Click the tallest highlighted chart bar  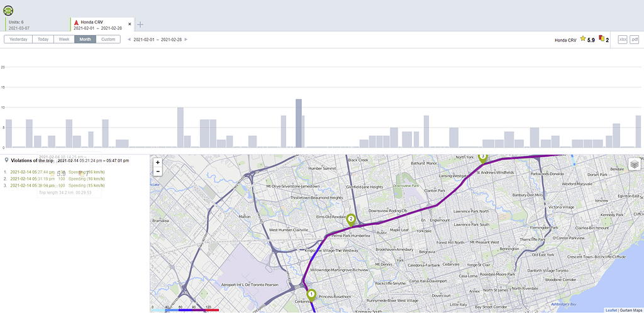pyautogui.click(x=299, y=123)
